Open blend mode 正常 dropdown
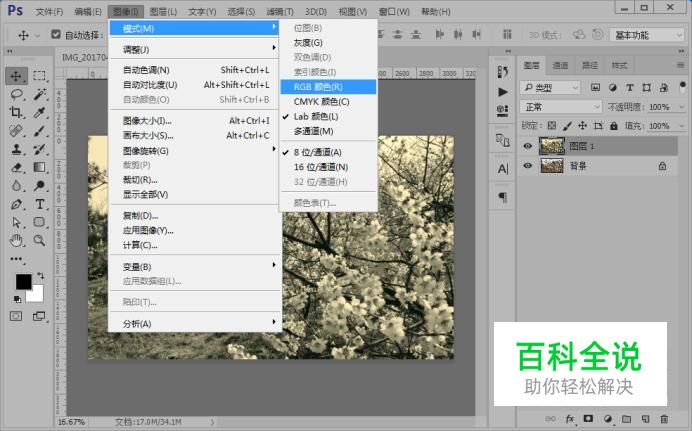This screenshot has width=692, height=431. pyautogui.click(x=560, y=107)
